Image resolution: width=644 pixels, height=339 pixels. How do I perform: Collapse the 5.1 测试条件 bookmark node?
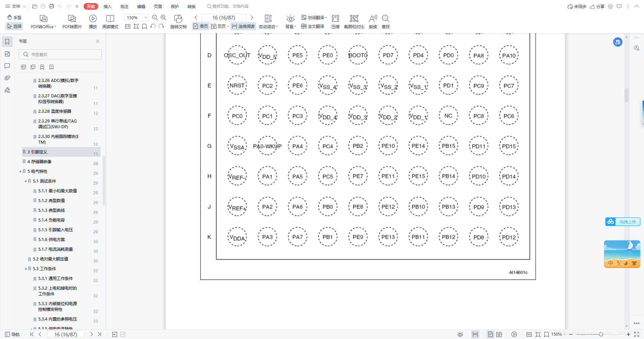tap(26, 181)
